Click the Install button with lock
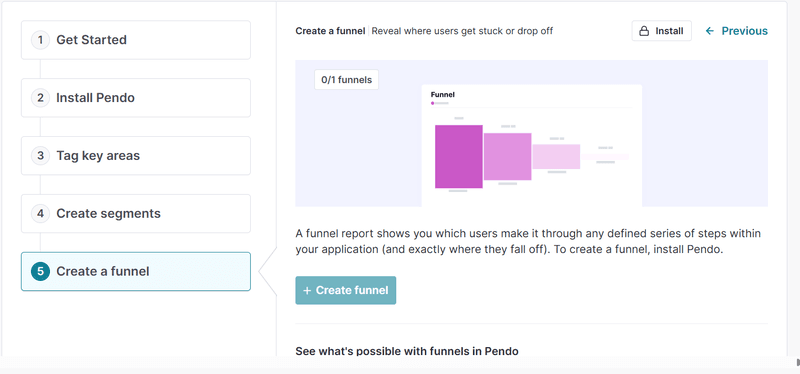This screenshot has width=800, height=374. [661, 31]
